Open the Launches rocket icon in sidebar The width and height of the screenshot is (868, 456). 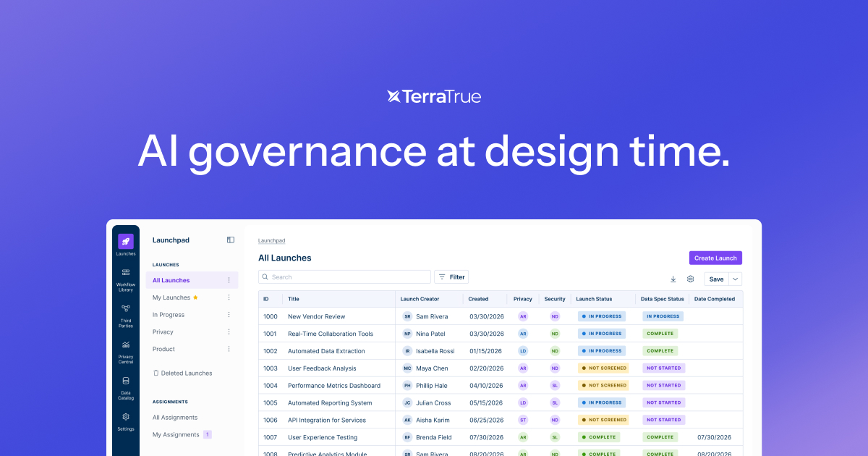click(126, 242)
